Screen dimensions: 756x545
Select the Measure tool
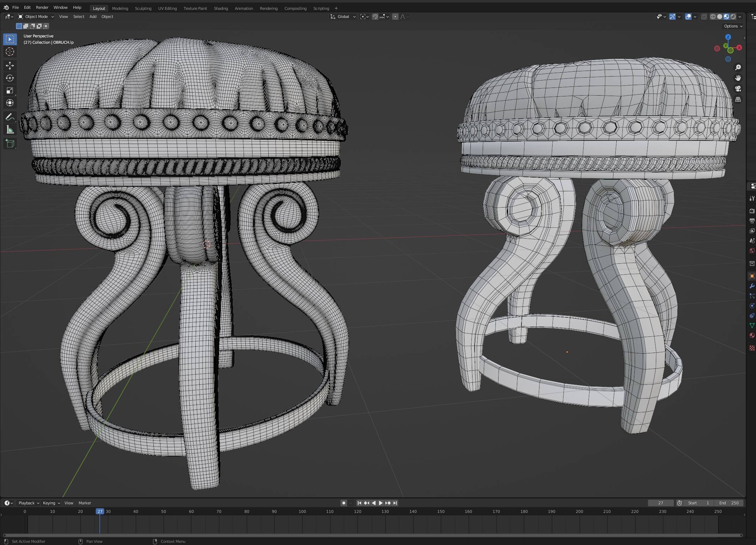pyautogui.click(x=9, y=129)
